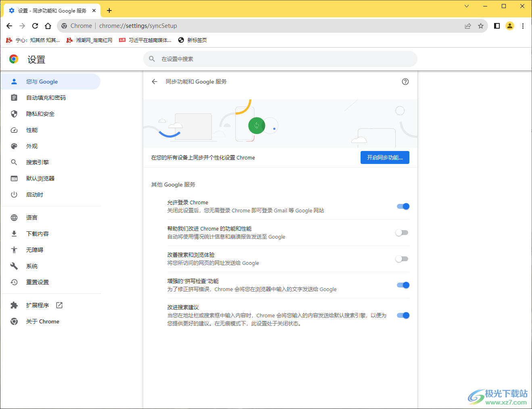Open 系统 settings section
Screen dimensions: 532x409
[x=50, y=266]
